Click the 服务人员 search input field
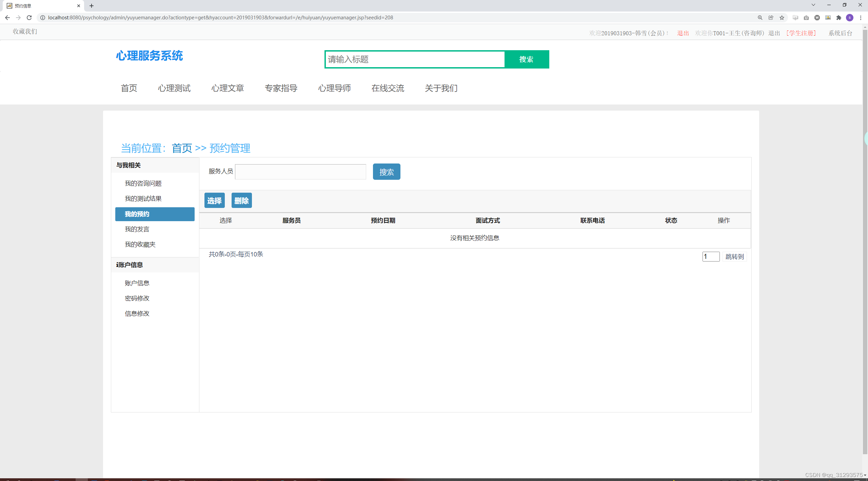The height and width of the screenshot is (481, 868). click(x=300, y=172)
